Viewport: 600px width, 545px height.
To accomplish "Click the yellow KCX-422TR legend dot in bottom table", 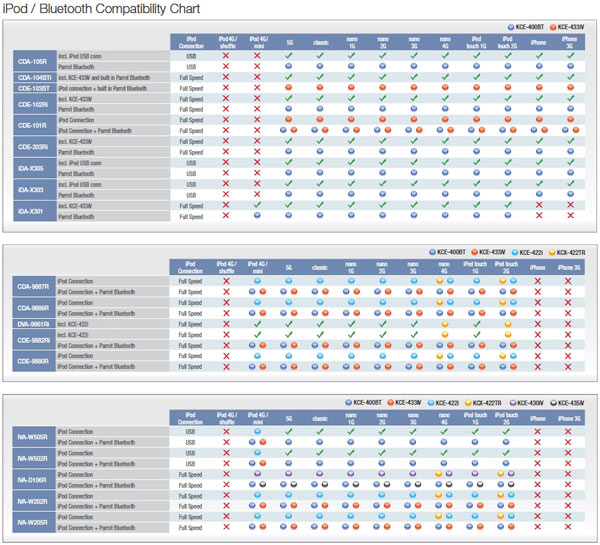I will tap(468, 403).
